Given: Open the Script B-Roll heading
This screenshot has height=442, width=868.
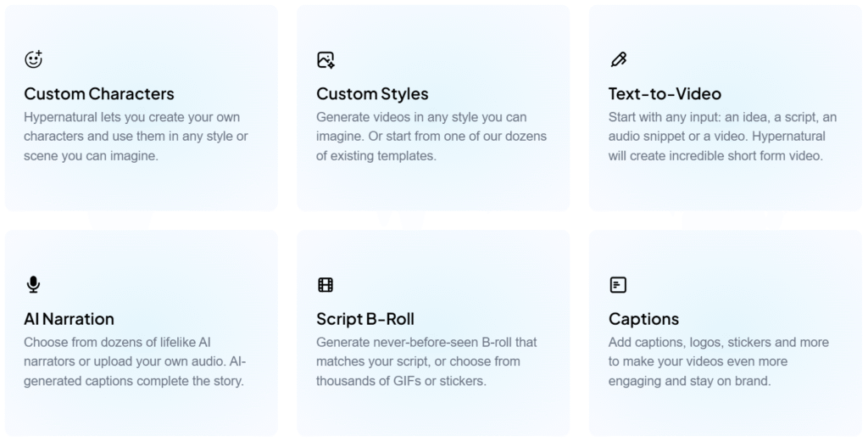Looking at the screenshot, I should pyautogui.click(x=365, y=319).
